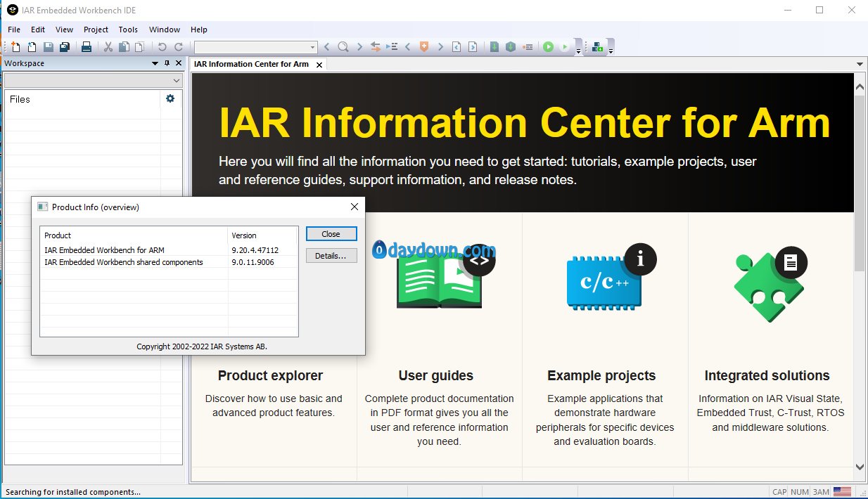Click the Navigate Backward icon
This screenshot has width=868, height=499.
tap(457, 47)
